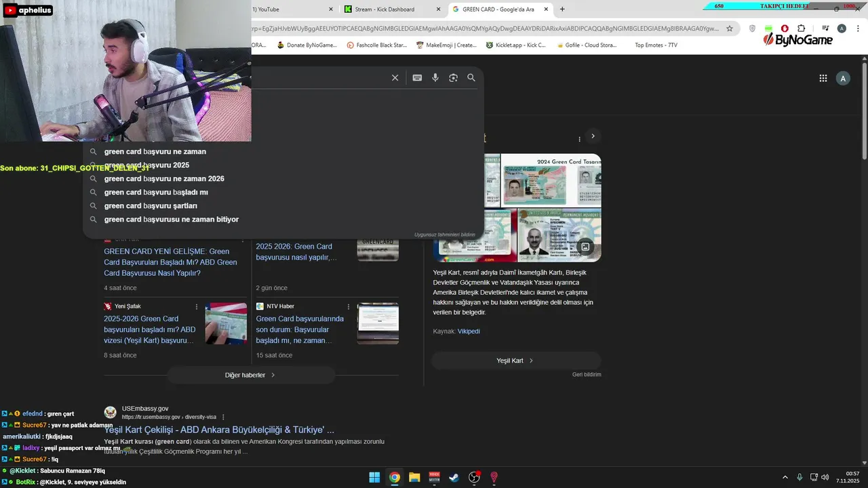
Task: Open Gofile Cloud Storage bookmark
Action: (x=586, y=45)
